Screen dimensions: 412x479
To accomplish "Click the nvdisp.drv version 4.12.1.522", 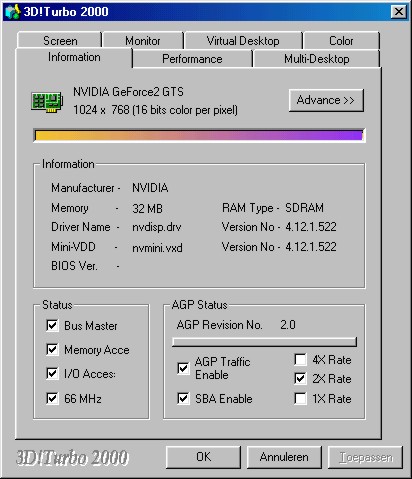I will [x=311, y=227].
